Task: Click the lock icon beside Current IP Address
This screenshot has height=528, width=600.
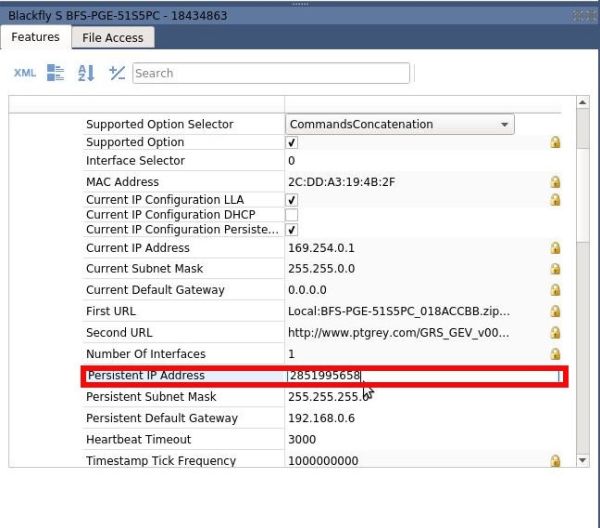Action: click(x=555, y=248)
